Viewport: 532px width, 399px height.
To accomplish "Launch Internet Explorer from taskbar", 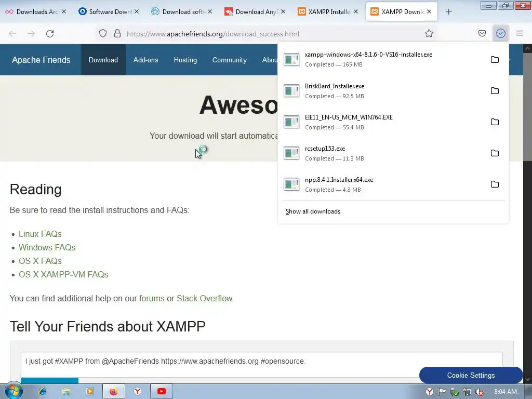I will click(x=43, y=392).
